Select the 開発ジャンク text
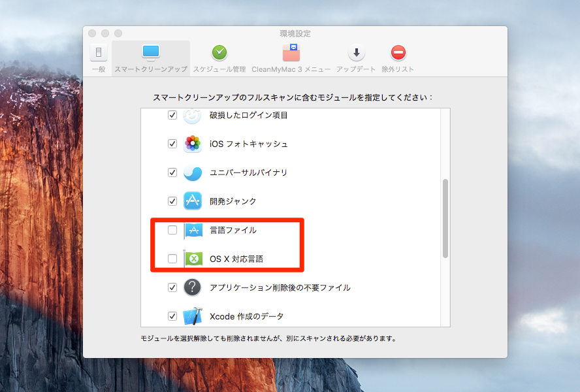This screenshot has height=392, width=580. (233, 201)
